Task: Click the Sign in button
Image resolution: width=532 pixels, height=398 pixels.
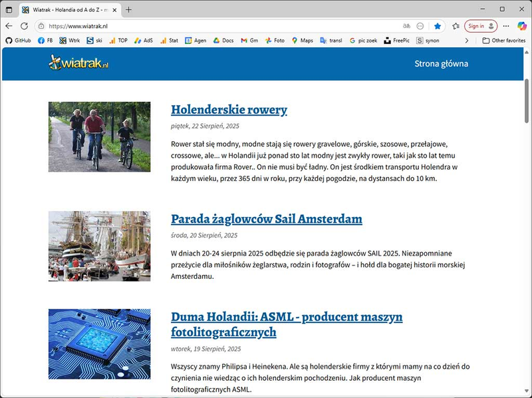Action: point(480,26)
